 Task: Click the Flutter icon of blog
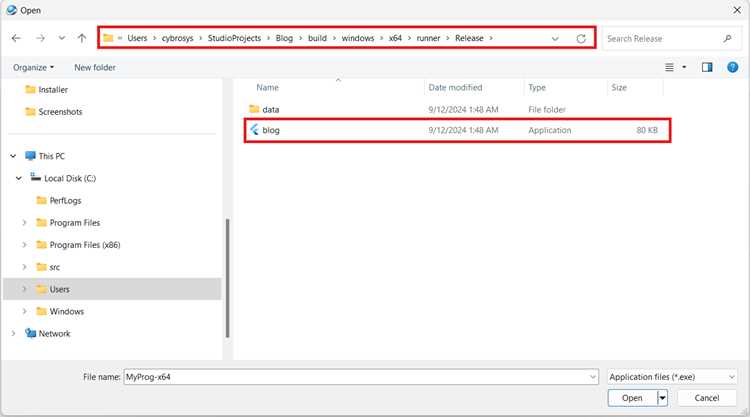pyautogui.click(x=254, y=130)
